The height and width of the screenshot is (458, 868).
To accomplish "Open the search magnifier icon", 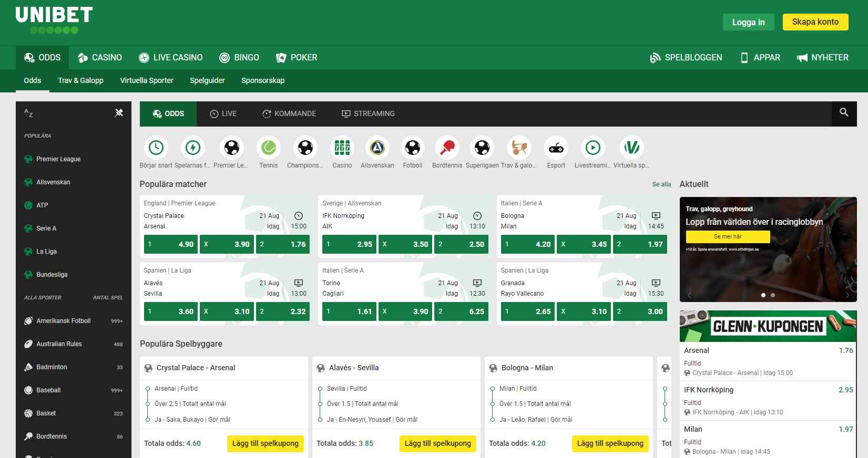I will tap(844, 112).
